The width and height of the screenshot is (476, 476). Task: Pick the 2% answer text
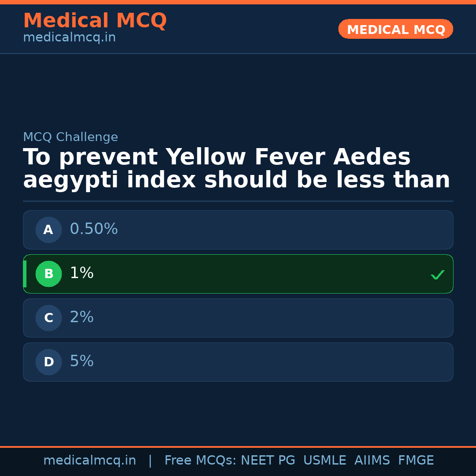tap(82, 317)
